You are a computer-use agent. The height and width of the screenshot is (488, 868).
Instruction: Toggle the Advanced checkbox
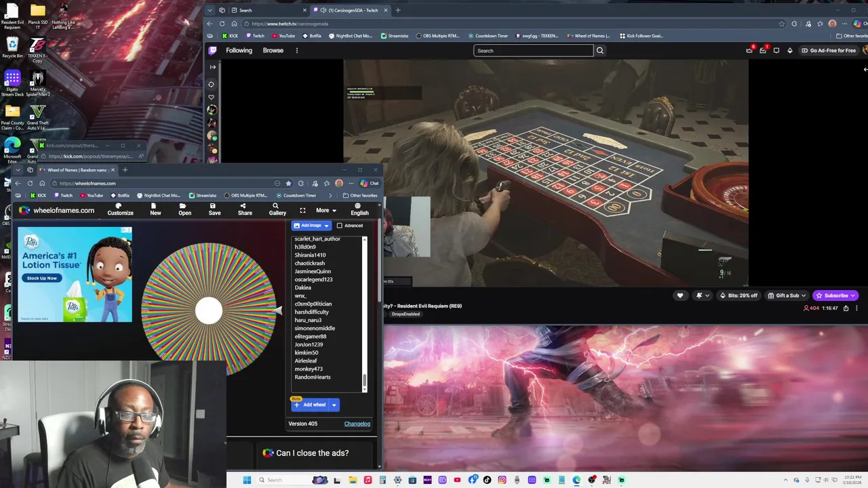340,226
